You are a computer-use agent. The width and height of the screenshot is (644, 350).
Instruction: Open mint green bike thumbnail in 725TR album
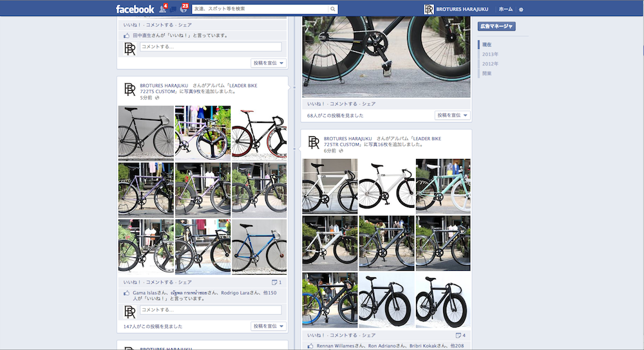443,187
